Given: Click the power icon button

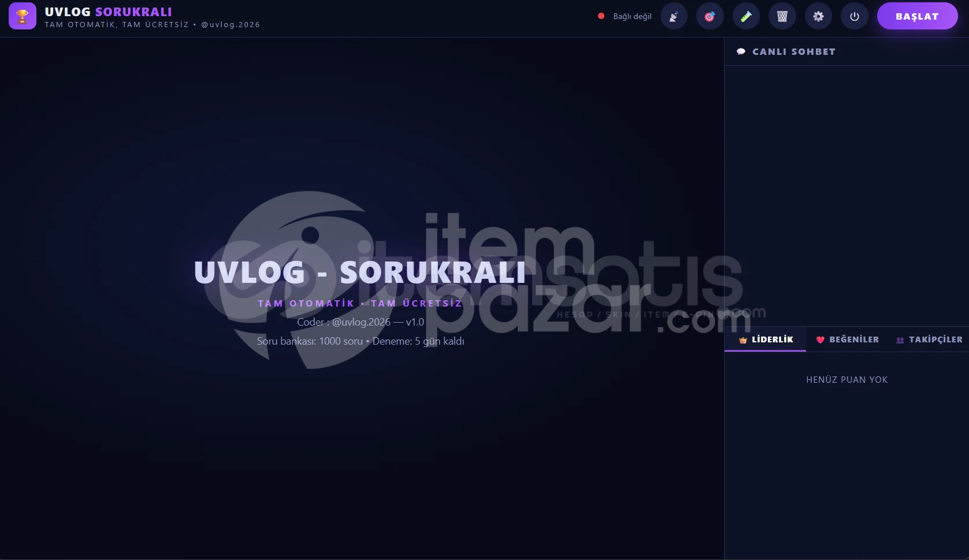Looking at the screenshot, I should [855, 16].
